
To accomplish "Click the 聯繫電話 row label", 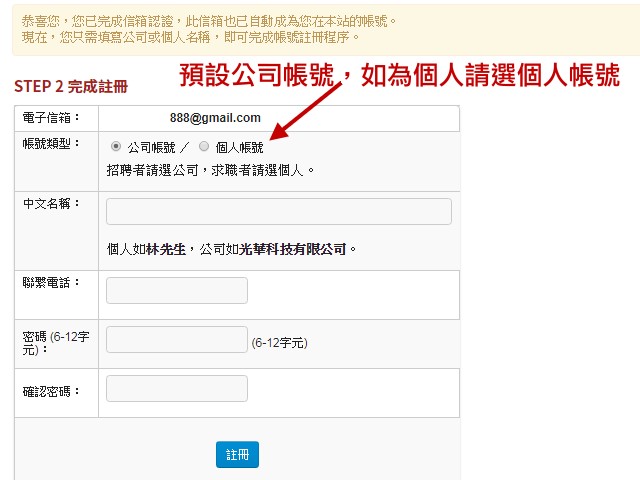I will pos(52,282).
